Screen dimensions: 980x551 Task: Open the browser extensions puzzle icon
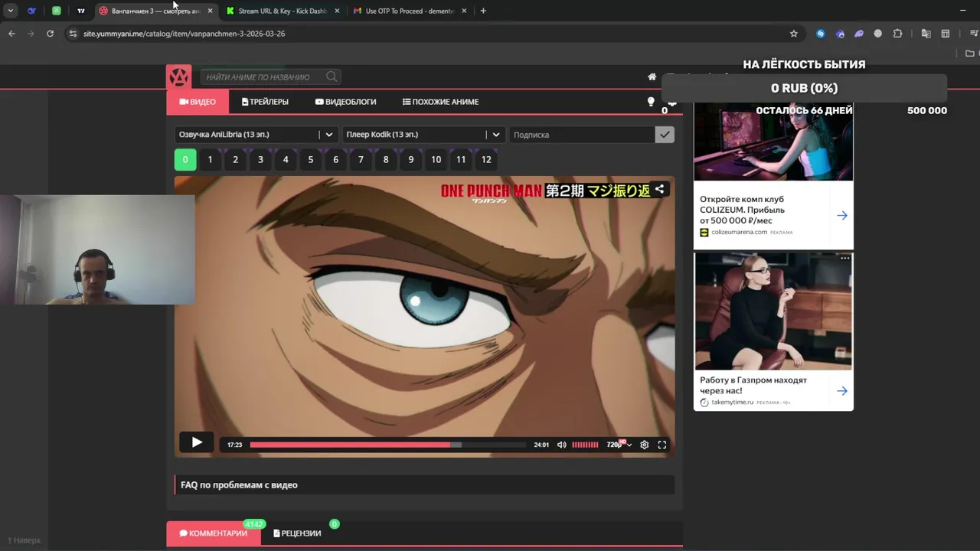[x=897, y=34]
